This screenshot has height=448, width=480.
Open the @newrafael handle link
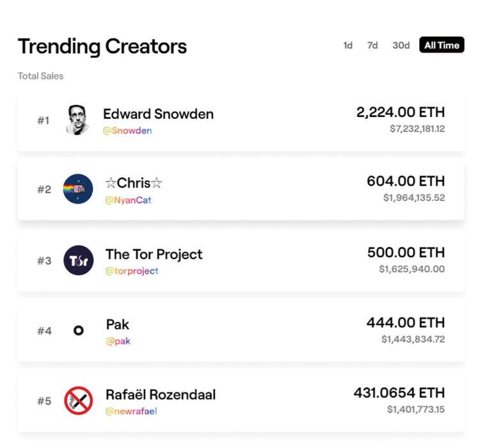(x=131, y=412)
